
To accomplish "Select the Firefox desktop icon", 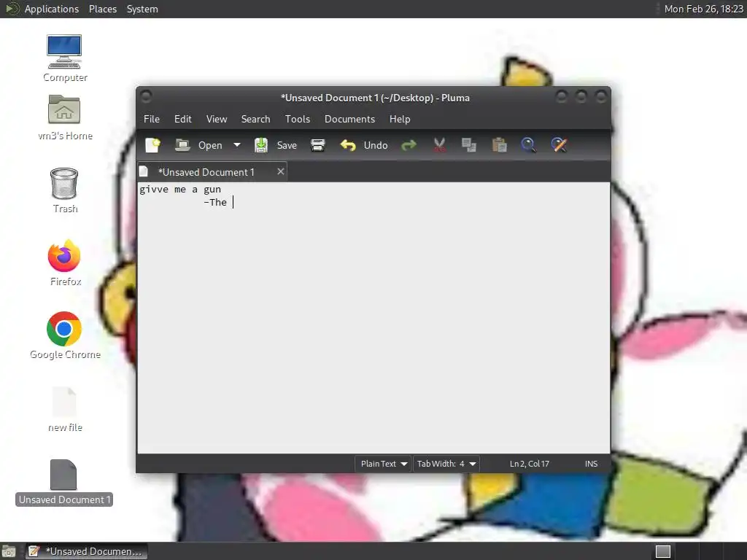I will click(x=65, y=262).
